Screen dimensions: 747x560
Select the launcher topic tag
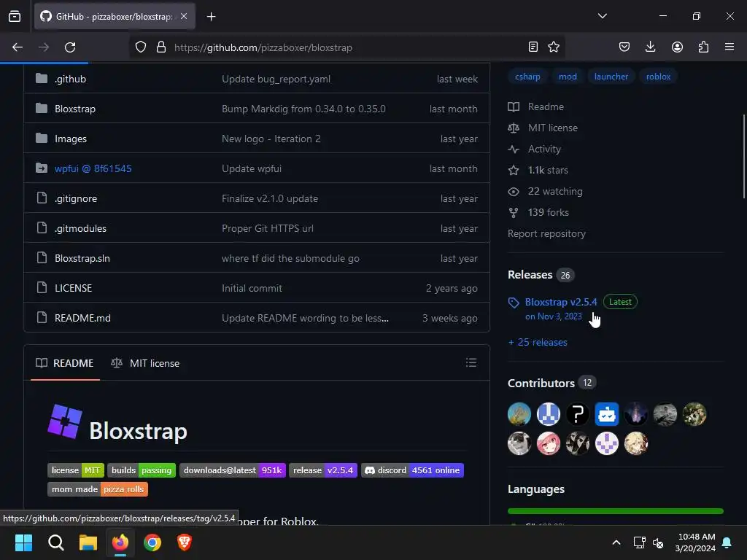(611, 76)
